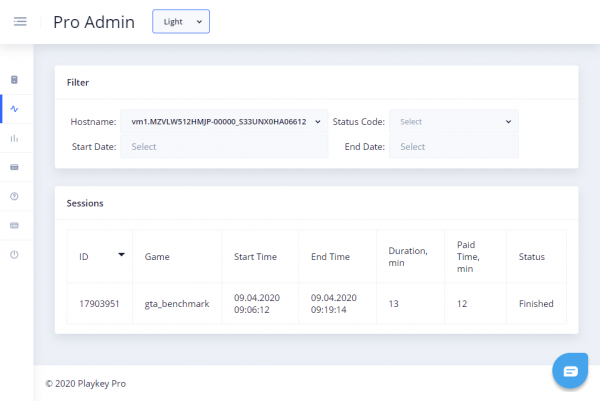Click the power logout icon

coord(14,255)
